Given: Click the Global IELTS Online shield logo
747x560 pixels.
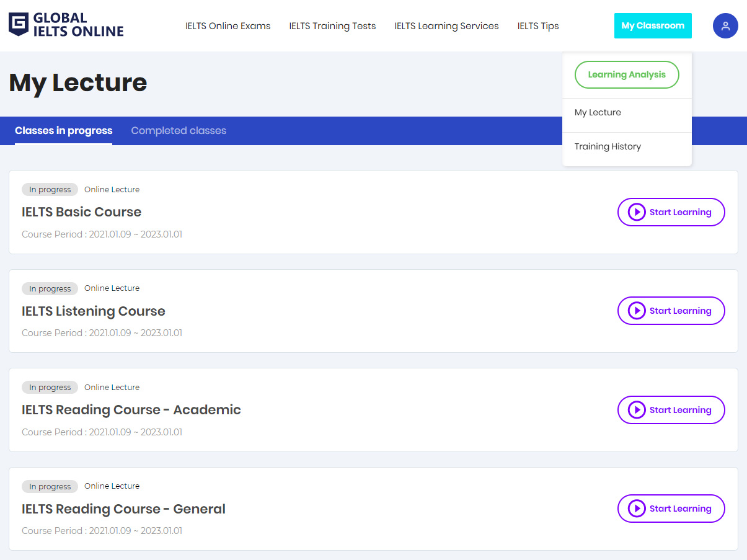Looking at the screenshot, I should click(x=19, y=24).
